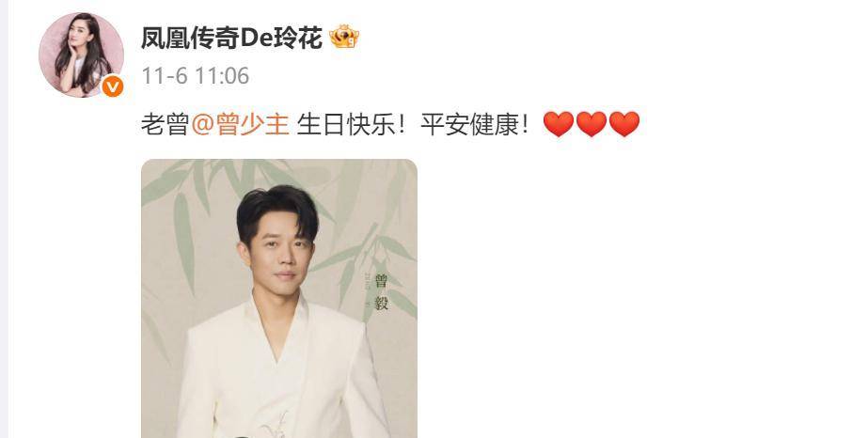Select the last red heart emoji
Image resolution: width=868 pixels, height=438 pixels.
click(623, 124)
